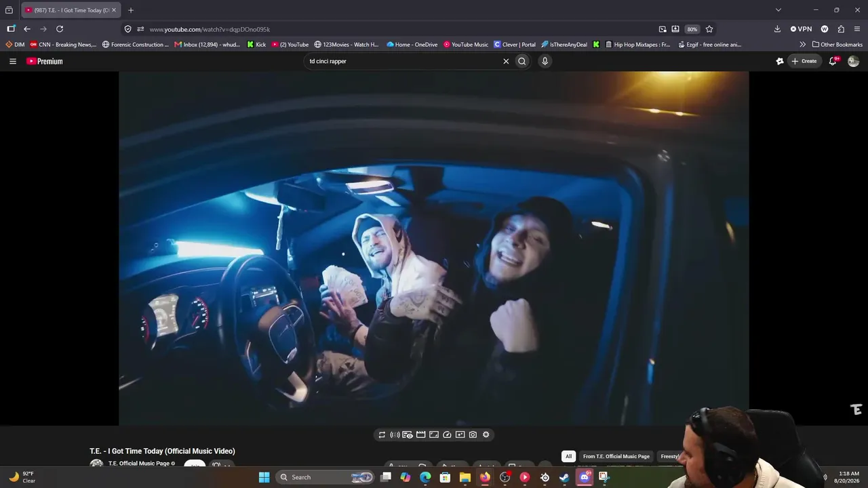The width and height of the screenshot is (868, 488).
Task: Show the site security shield information
Action: (127, 29)
